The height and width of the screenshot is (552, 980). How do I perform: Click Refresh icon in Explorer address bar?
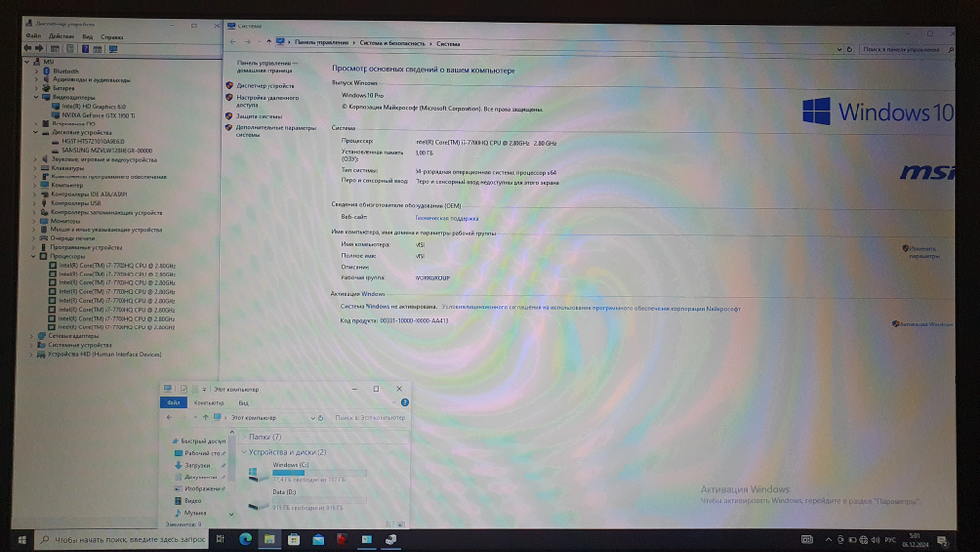(320, 417)
